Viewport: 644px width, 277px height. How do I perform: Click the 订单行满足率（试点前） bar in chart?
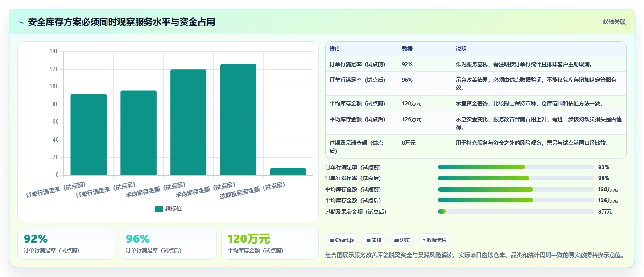click(x=89, y=134)
